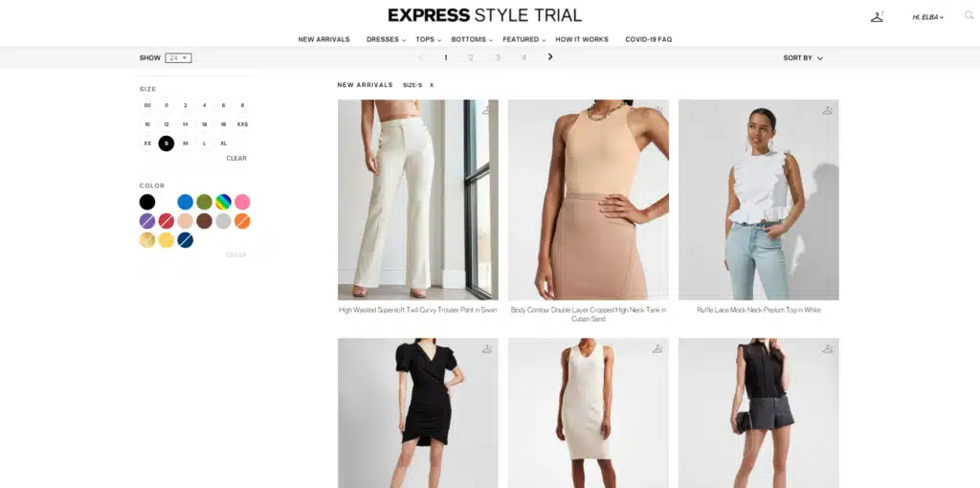This screenshot has width=980, height=488.
Task: Open the closet hanger icon in header
Action: (x=877, y=17)
